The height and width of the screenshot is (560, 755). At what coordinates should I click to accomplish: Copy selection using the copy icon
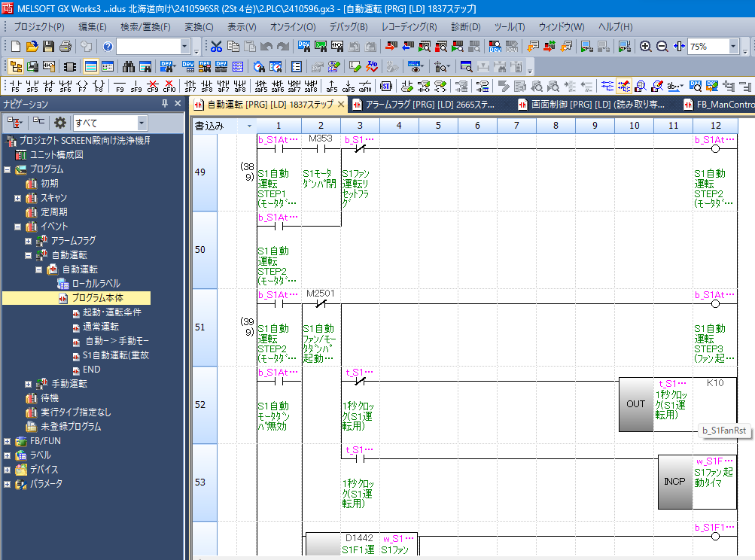click(233, 46)
